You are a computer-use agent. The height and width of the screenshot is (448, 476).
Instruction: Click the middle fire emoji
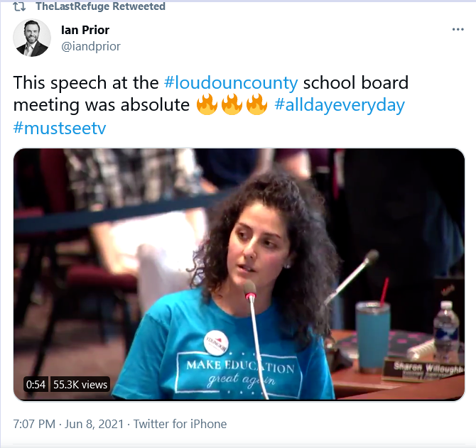(232, 104)
